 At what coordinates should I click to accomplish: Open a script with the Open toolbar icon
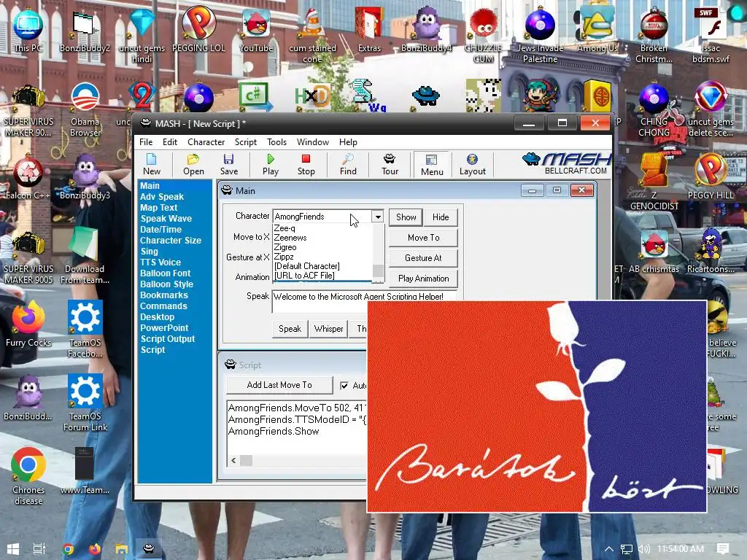[193, 165]
